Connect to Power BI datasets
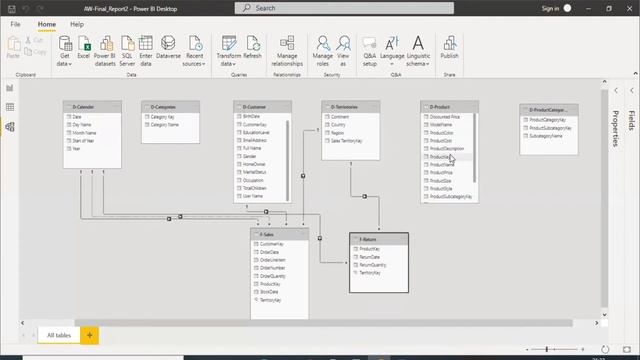The image size is (640, 360). (105, 51)
